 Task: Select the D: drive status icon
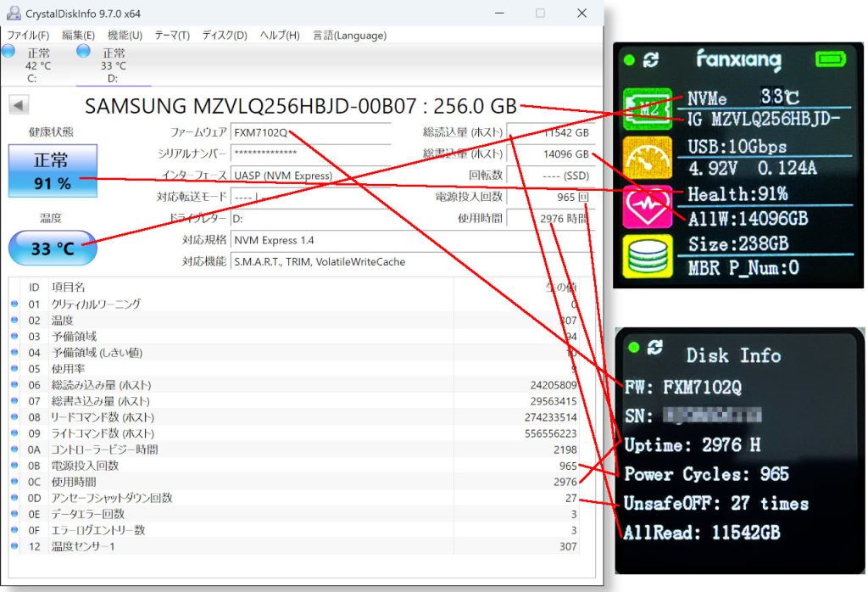[83, 52]
